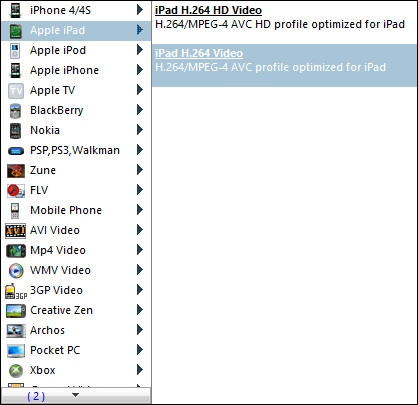Image resolution: width=418 pixels, height=405 pixels.
Task: Open the Pocket PC category
Action: (76, 350)
